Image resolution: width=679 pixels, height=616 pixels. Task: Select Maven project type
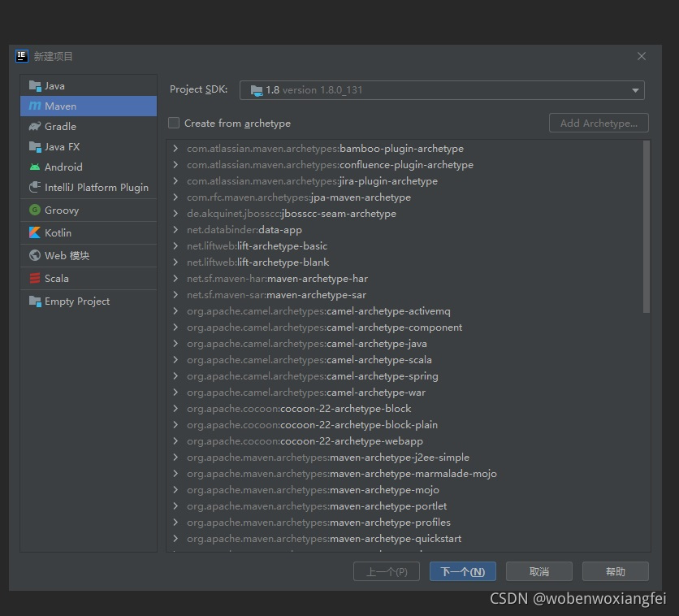point(89,106)
